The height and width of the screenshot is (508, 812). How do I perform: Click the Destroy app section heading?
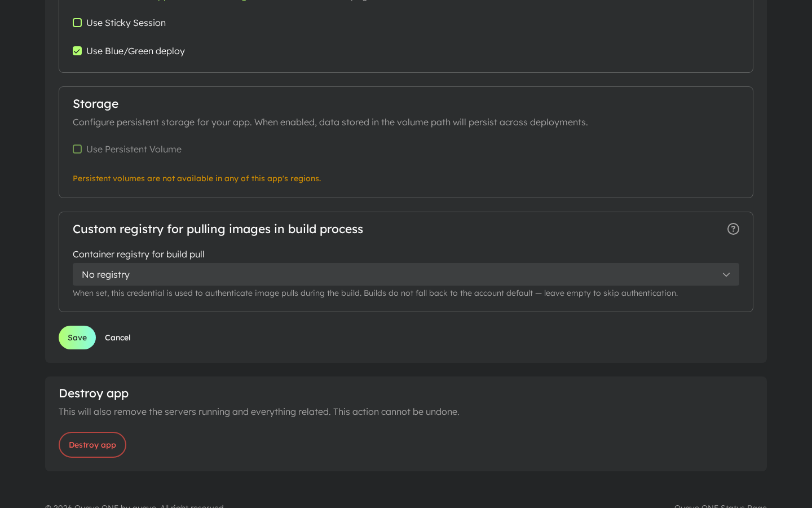pos(94,393)
